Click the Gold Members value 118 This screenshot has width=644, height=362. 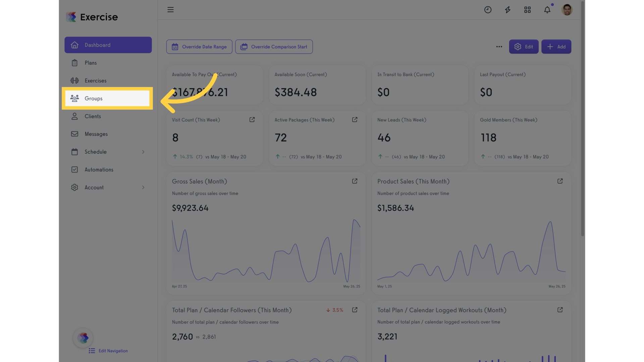(488, 137)
